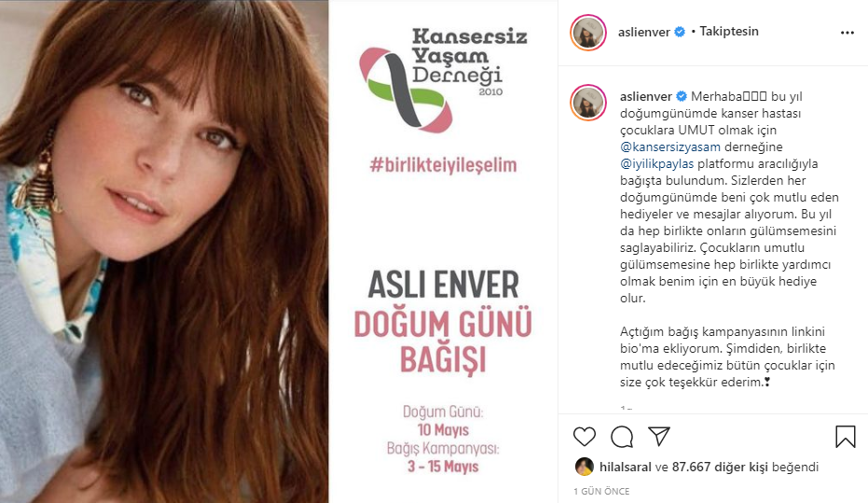868x503 pixels.
Task: Click the verified badge next to the caption username
Action: [682, 96]
